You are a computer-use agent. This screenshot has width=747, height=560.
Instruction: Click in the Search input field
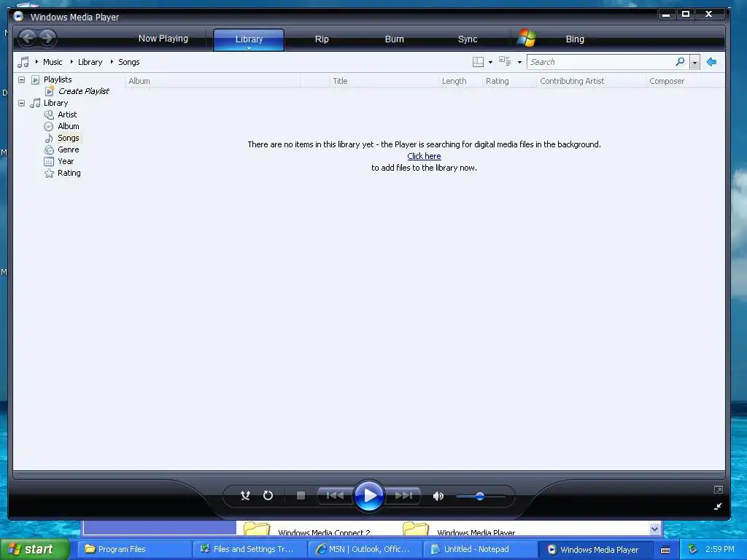600,62
